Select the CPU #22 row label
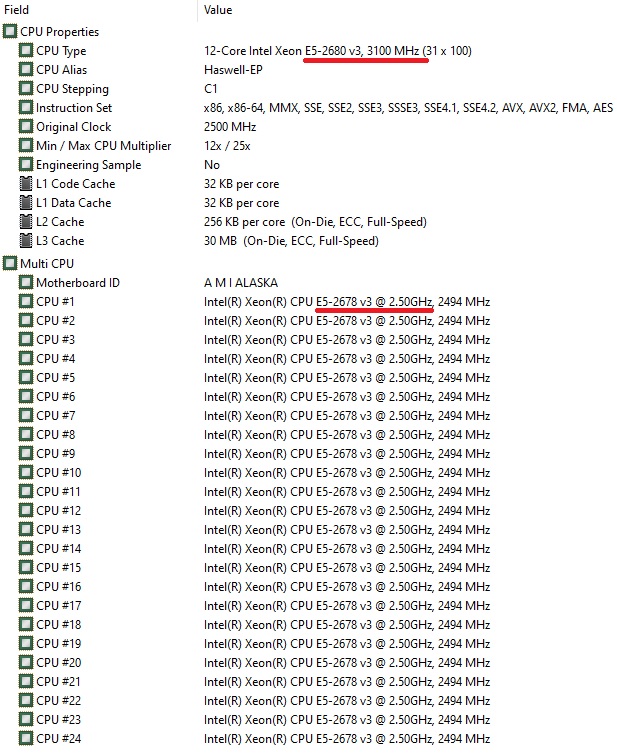The width and height of the screenshot is (617, 756). (x=58, y=700)
